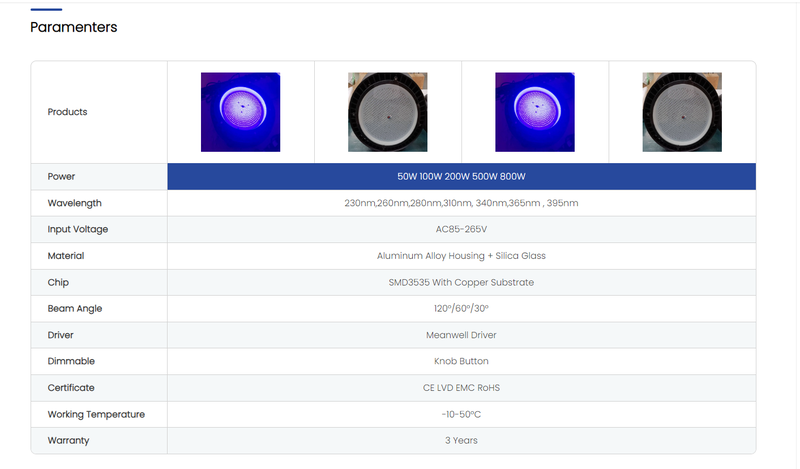Select the Wavelength row label
Screen dimensions: 800x469
click(74, 203)
